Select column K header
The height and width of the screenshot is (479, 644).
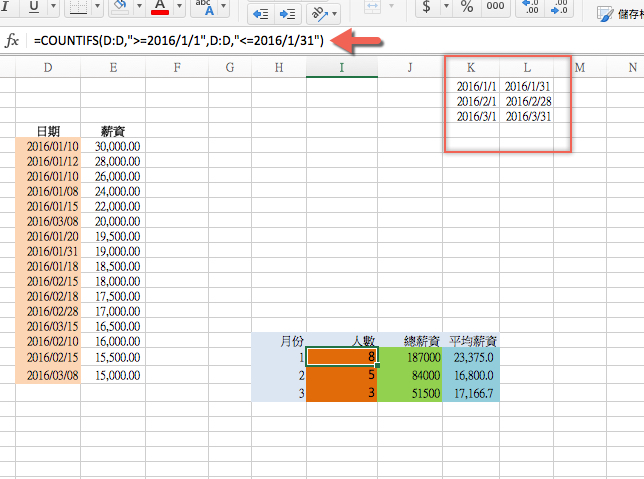click(x=471, y=67)
